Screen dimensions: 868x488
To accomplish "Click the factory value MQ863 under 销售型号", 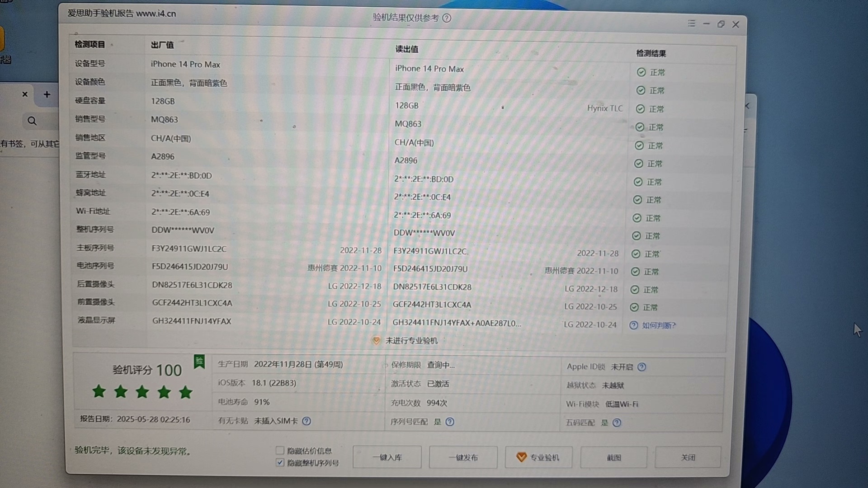I will [x=165, y=119].
